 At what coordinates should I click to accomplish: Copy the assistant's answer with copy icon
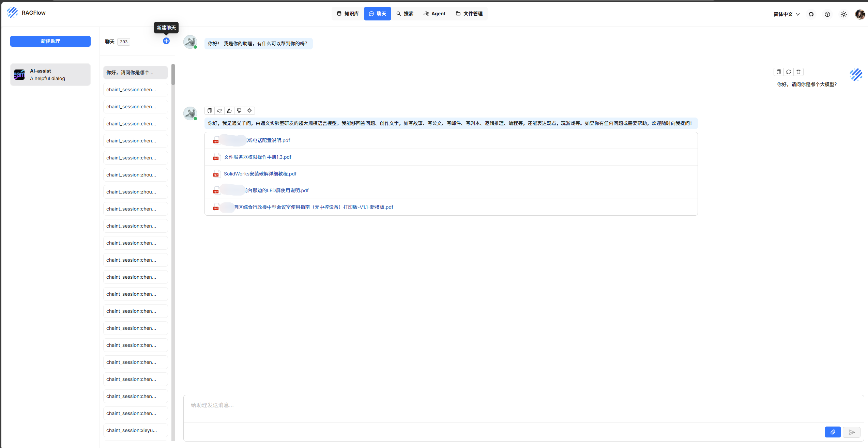tap(210, 111)
